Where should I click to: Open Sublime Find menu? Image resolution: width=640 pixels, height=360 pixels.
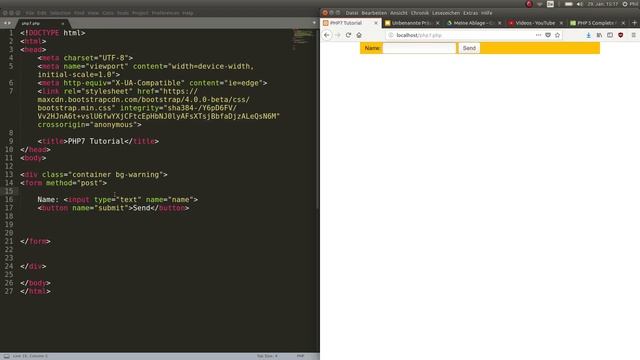(79, 13)
